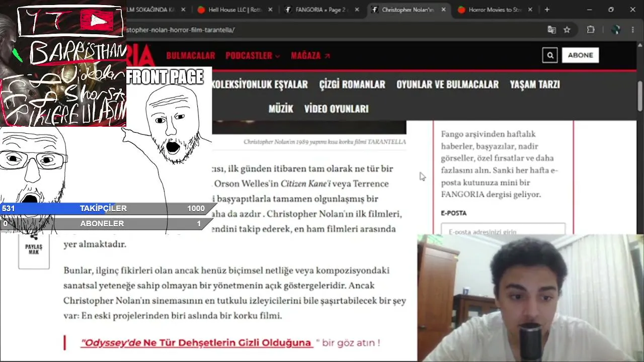Click the paragraph starting 'Bunlar, ilginç fikirleri'
This screenshot has height=362, width=644.
234,293
